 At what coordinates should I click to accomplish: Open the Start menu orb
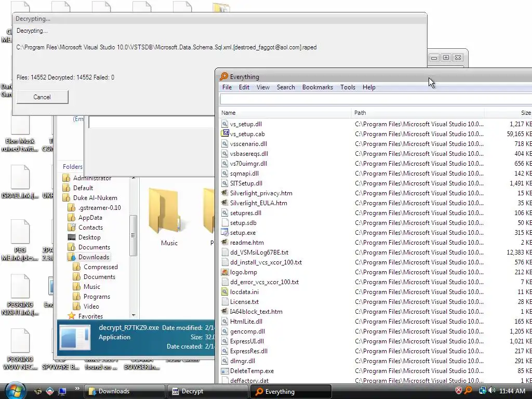point(14,391)
